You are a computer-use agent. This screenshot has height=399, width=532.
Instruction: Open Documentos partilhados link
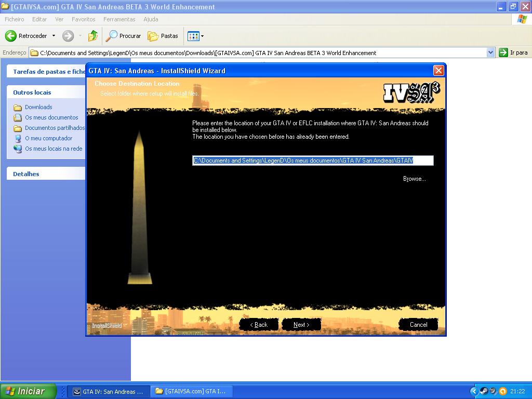[55, 128]
